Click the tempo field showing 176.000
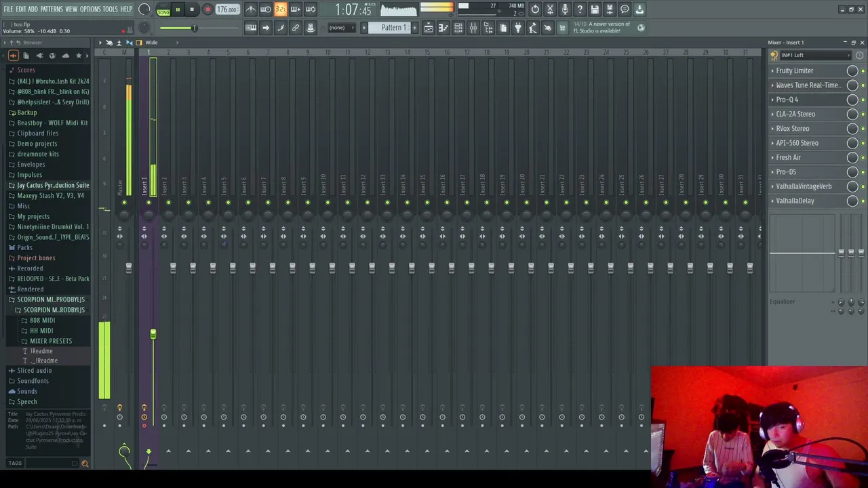868x488 pixels. pyautogui.click(x=227, y=9)
